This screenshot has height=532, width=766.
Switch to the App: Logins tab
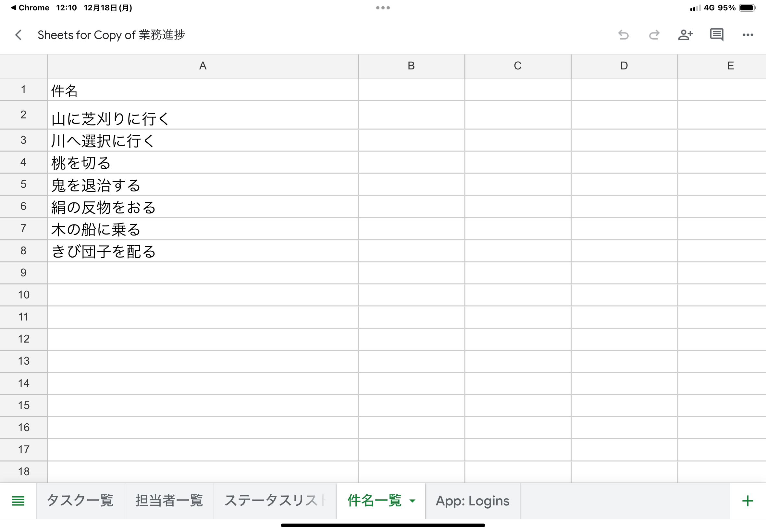point(473,500)
